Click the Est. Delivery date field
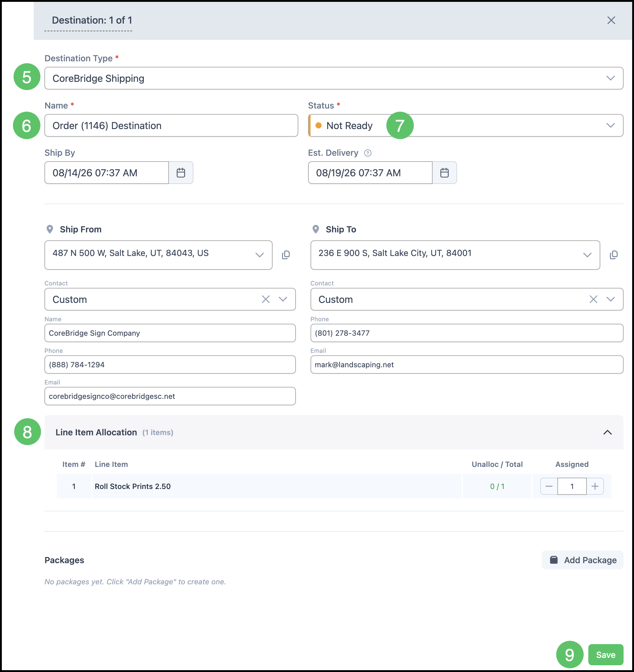Image resolution: width=634 pixels, height=672 pixels. pyautogui.click(x=370, y=173)
